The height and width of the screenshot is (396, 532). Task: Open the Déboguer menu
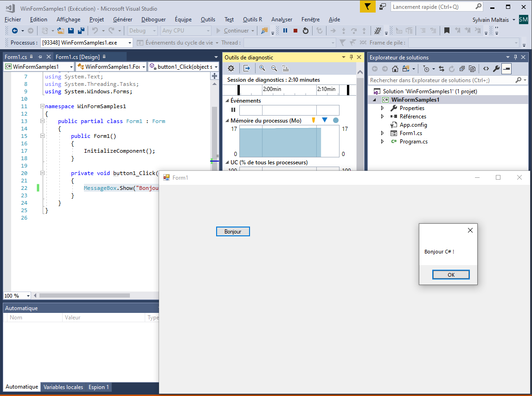(x=153, y=19)
